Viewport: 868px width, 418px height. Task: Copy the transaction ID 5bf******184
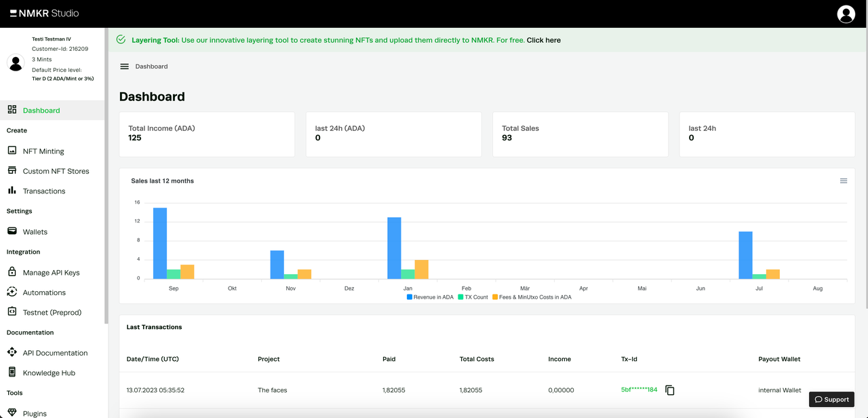point(670,390)
